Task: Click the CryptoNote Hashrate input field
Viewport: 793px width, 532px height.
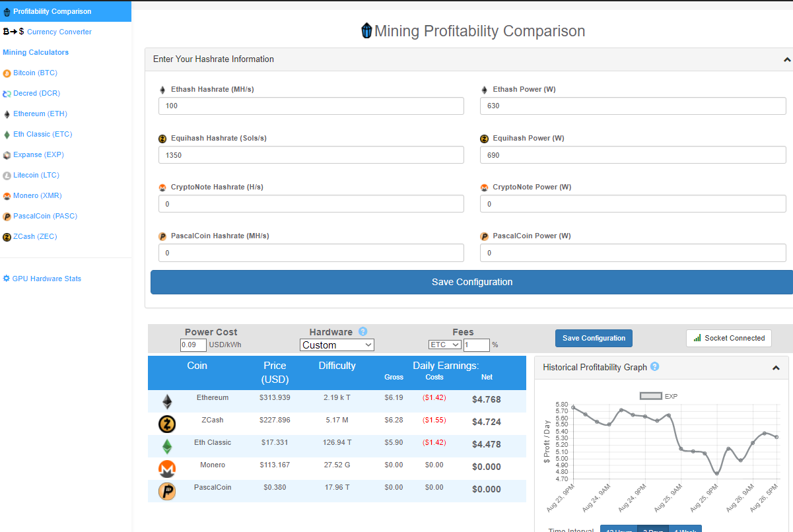Action: click(311, 203)
